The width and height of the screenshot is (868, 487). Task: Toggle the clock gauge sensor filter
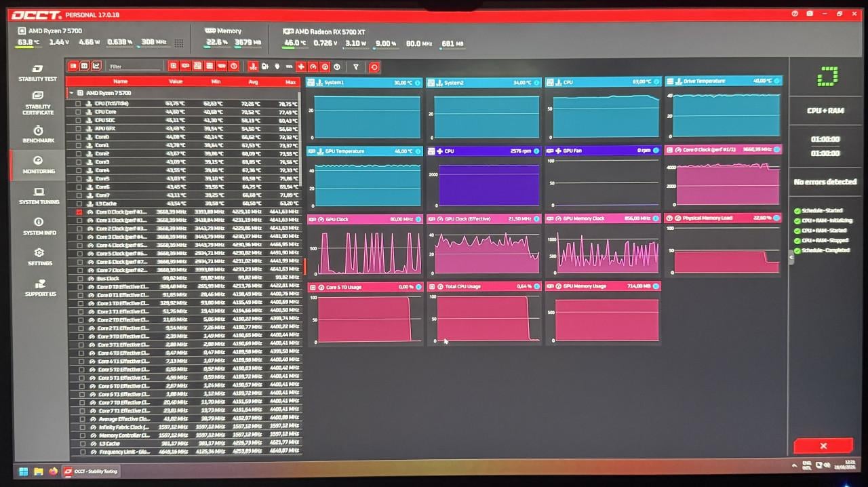(x=313, y=66)
